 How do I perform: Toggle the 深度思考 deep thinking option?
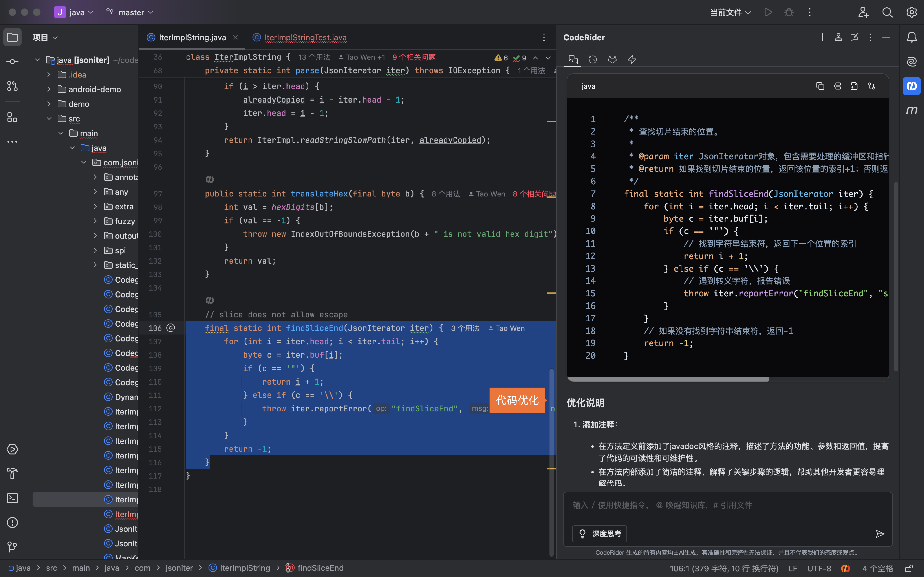tap(599, 533)
